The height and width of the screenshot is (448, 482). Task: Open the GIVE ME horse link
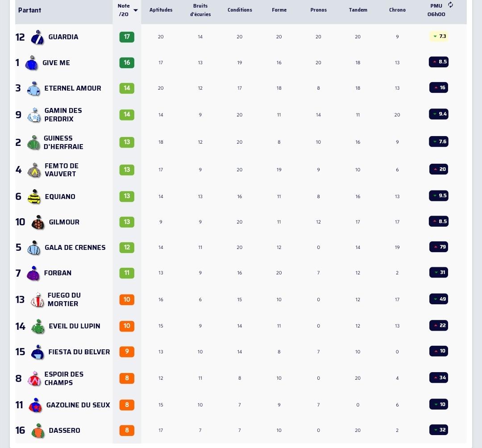[x=56, y=62]
